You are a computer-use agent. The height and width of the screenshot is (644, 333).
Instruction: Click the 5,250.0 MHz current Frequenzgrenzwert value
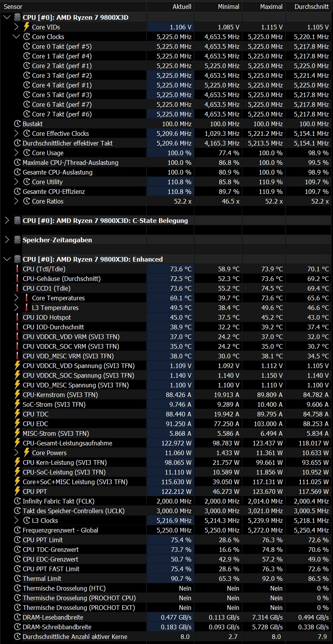[174, 530]
